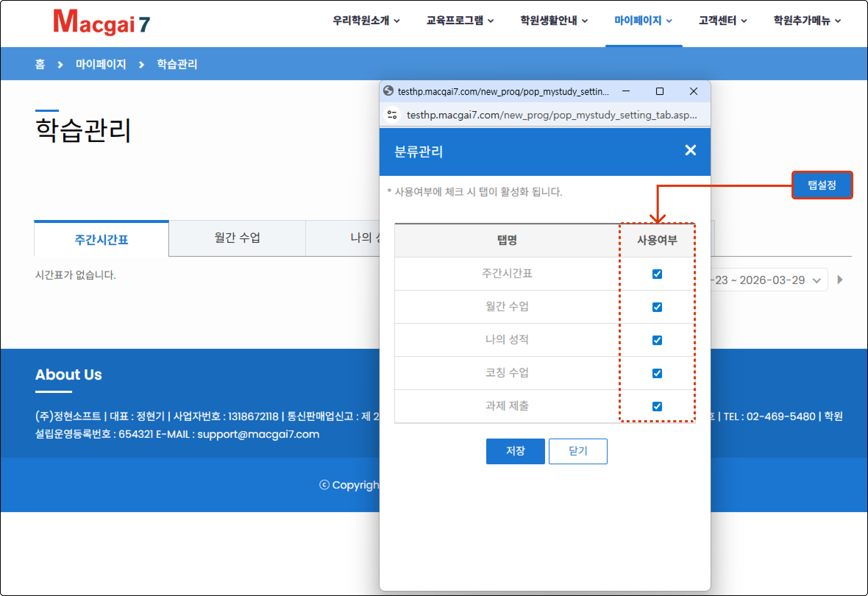Open the 고객센터 dropdown menu

click(722, 21)
